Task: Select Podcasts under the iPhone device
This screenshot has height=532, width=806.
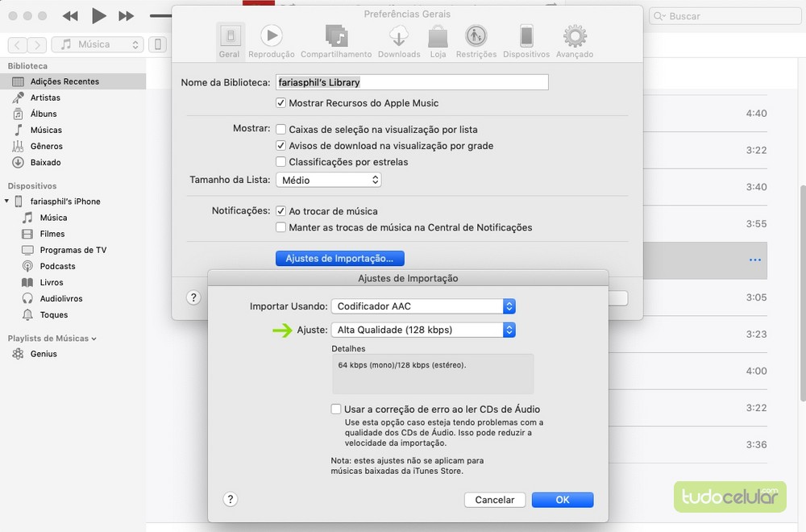Action: pos(57,266)
